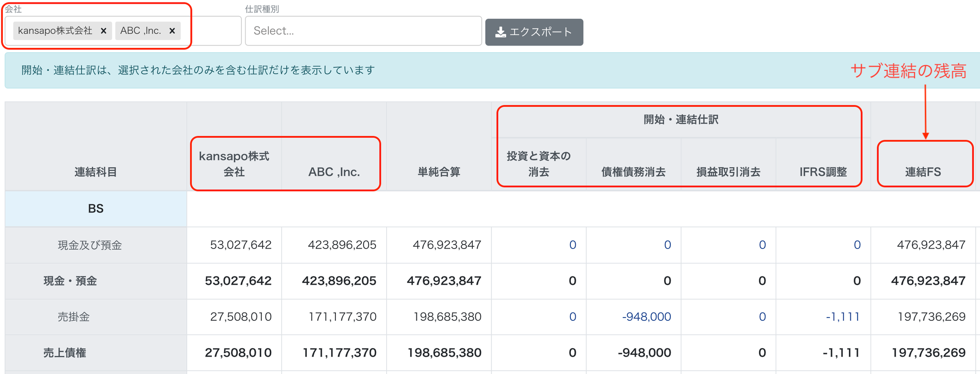
Task: Open the -1,111 IFRS調整 link for 売掛金
Action: [x=843, y=317]
